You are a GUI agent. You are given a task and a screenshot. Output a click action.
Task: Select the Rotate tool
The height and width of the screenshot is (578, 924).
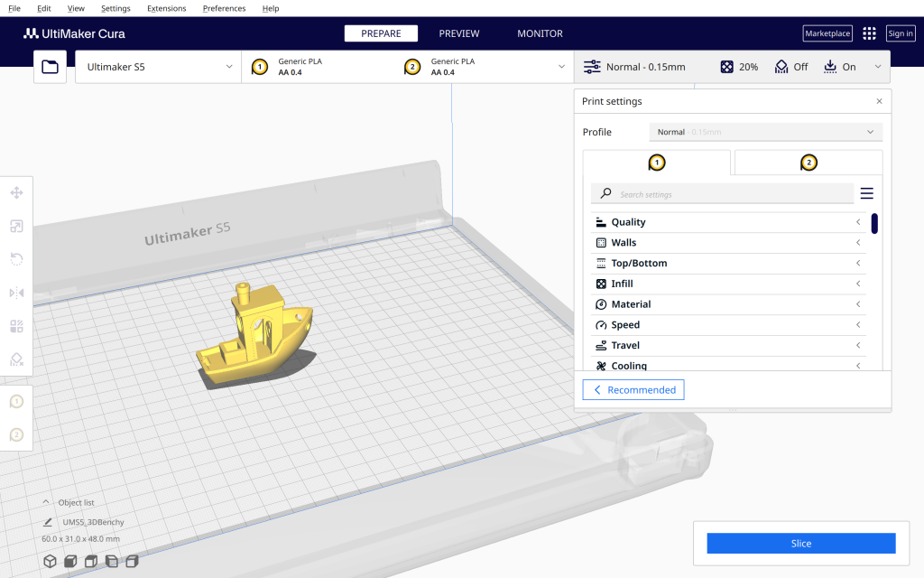point(16,259)
